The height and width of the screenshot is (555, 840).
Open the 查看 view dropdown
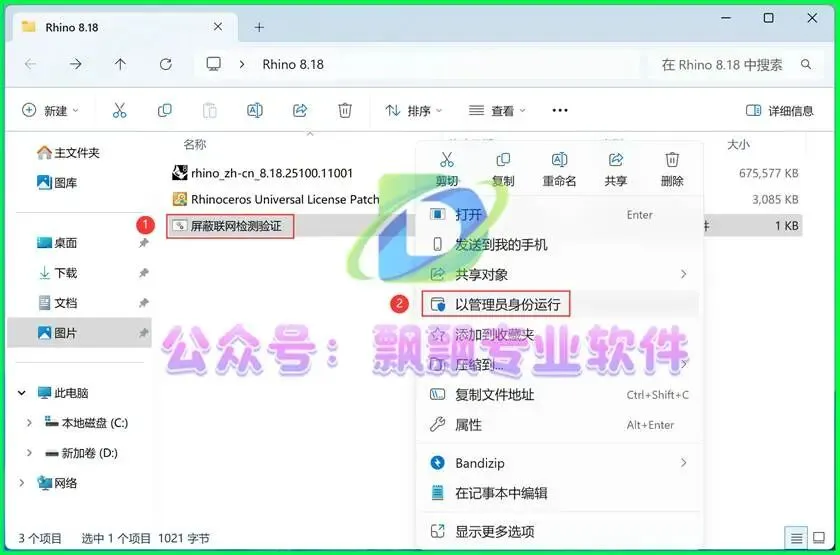pos(497,110)
